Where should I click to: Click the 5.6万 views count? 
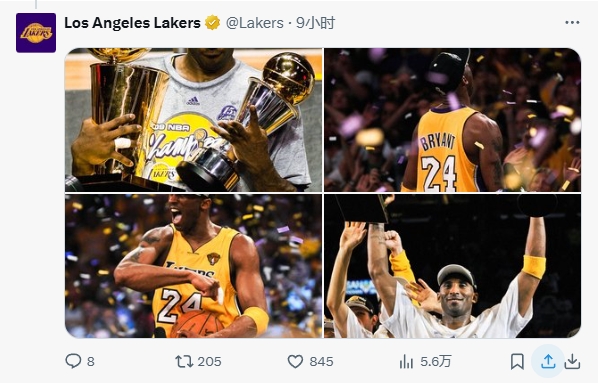(436, 361)
